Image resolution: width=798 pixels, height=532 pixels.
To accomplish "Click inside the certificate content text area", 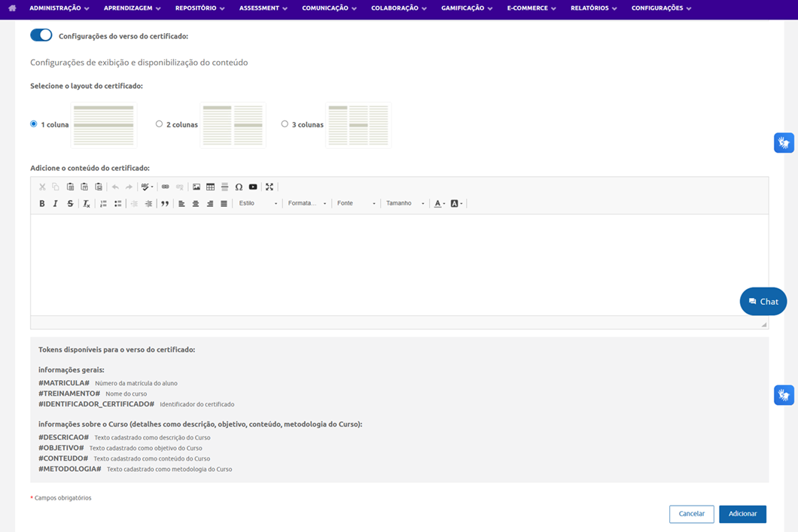I will click(x=400, y=264).
